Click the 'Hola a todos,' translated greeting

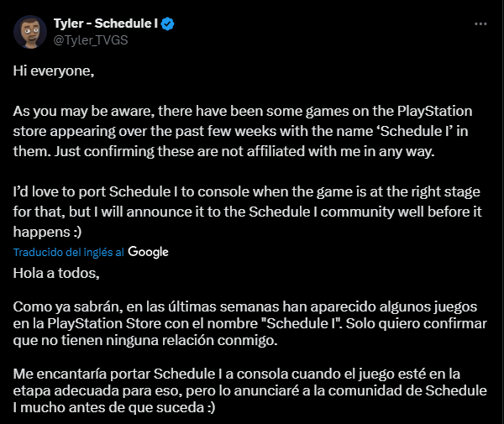56,274
